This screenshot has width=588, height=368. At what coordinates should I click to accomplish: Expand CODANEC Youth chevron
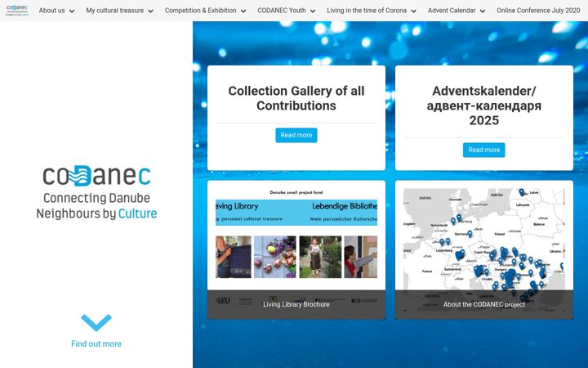point(312,11)
